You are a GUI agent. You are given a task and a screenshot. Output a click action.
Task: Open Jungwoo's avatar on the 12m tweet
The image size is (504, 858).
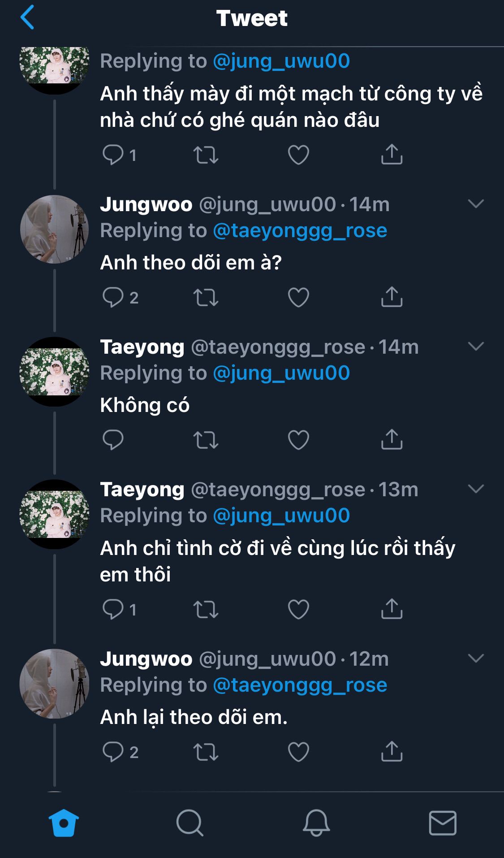pyautogui.click(x=54, y=684)
